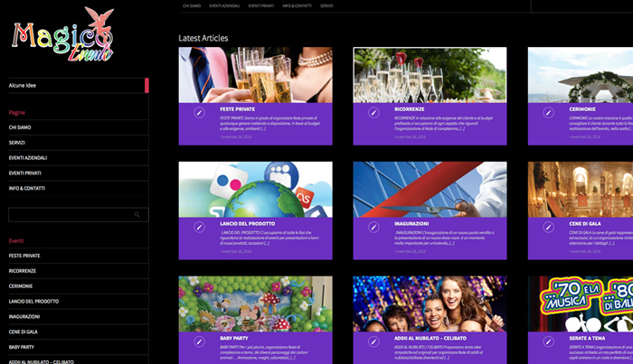Viewport: 633px width, 364px height.
Task: Click the Latest Articles heading
Action: 203,38
